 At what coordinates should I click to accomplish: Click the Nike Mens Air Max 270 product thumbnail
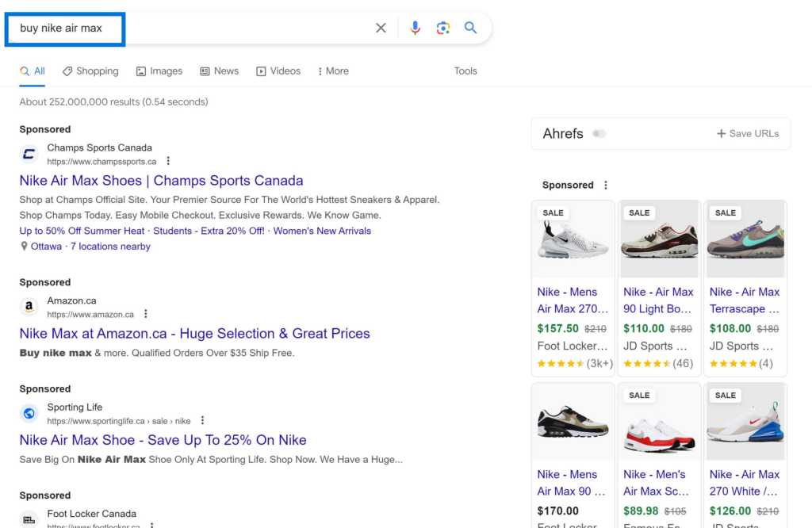[573, 238]
